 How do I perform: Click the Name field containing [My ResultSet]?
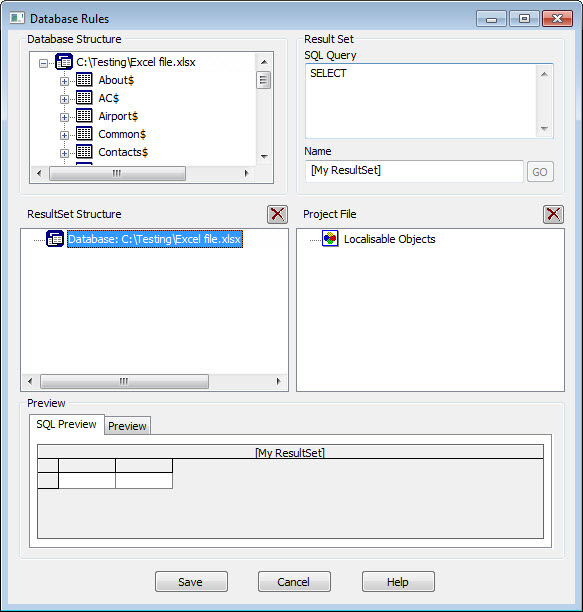pyautogui.click(x=414, y=171)
